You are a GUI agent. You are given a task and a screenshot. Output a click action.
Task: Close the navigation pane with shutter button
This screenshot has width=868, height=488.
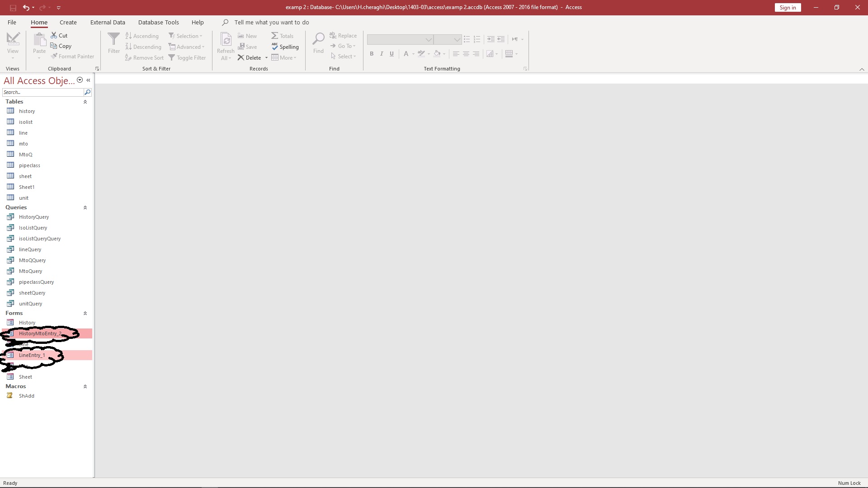(x=89, y=80)
